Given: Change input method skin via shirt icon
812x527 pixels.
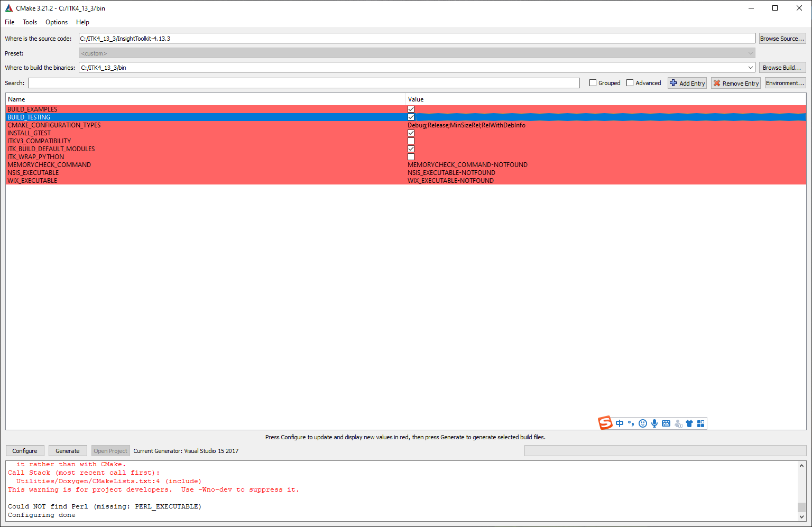Looking at the screenshot, I should pyautogui.click(x=689, y=423).
